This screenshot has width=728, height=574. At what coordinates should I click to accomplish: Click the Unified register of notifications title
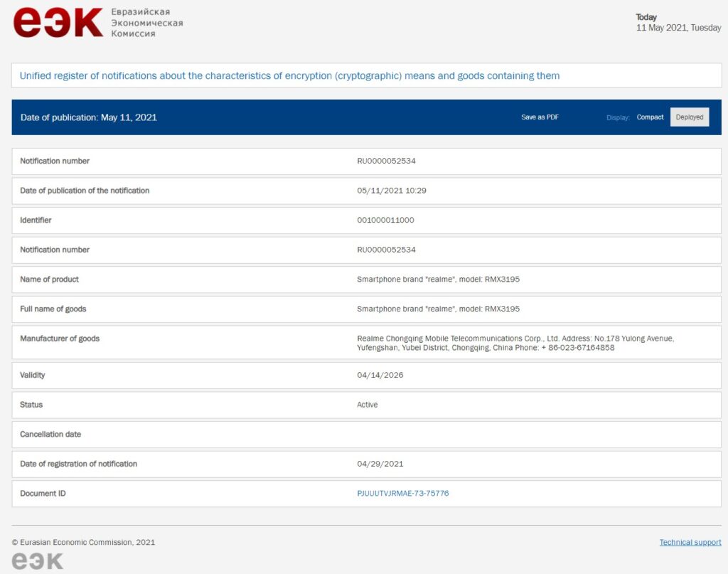[x=289, y=76]
